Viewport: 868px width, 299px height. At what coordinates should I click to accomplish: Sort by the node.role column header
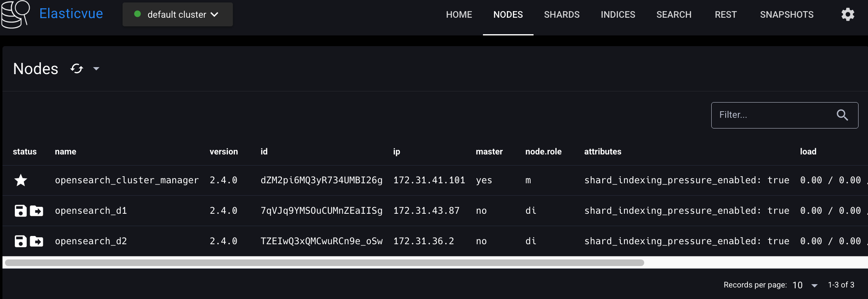[x=543, y=152]
